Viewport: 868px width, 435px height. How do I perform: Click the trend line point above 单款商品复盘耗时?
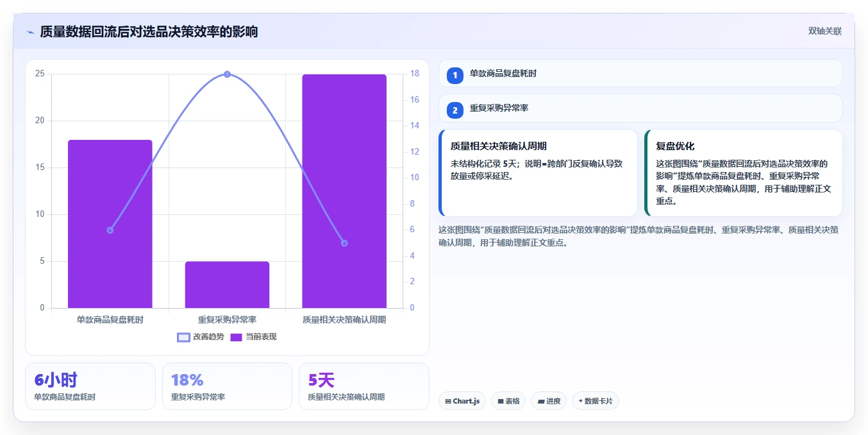[110, 230]
